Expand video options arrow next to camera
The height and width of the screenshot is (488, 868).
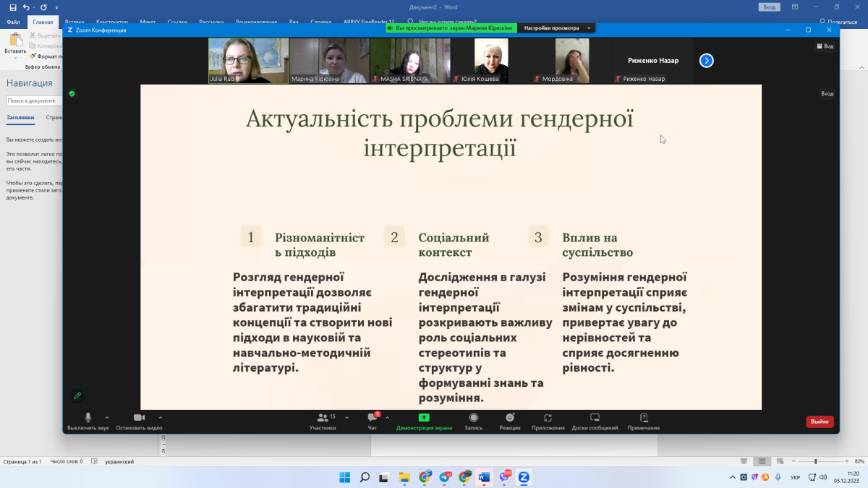pos(161,417)
